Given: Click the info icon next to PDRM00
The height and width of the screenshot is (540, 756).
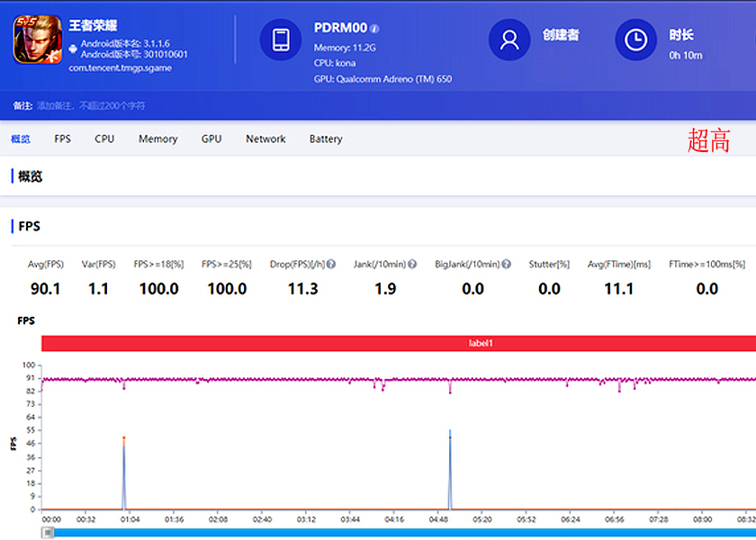Looking at the screenshot, I should click(x=374, y=28).
